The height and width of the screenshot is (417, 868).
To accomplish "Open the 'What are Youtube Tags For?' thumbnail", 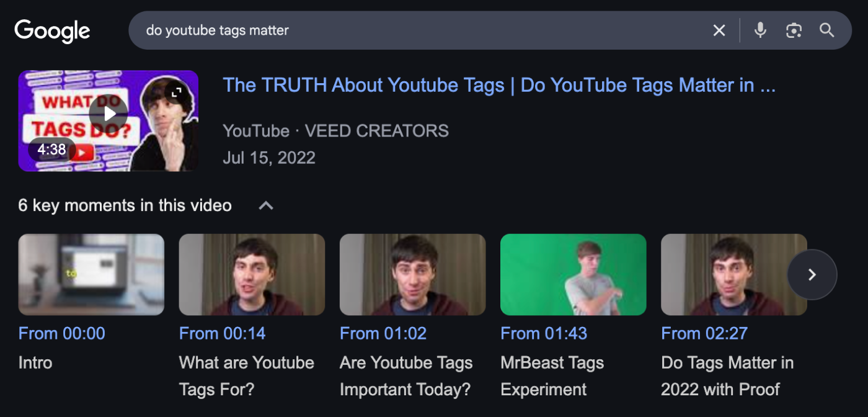I will (x=252, y=274).
